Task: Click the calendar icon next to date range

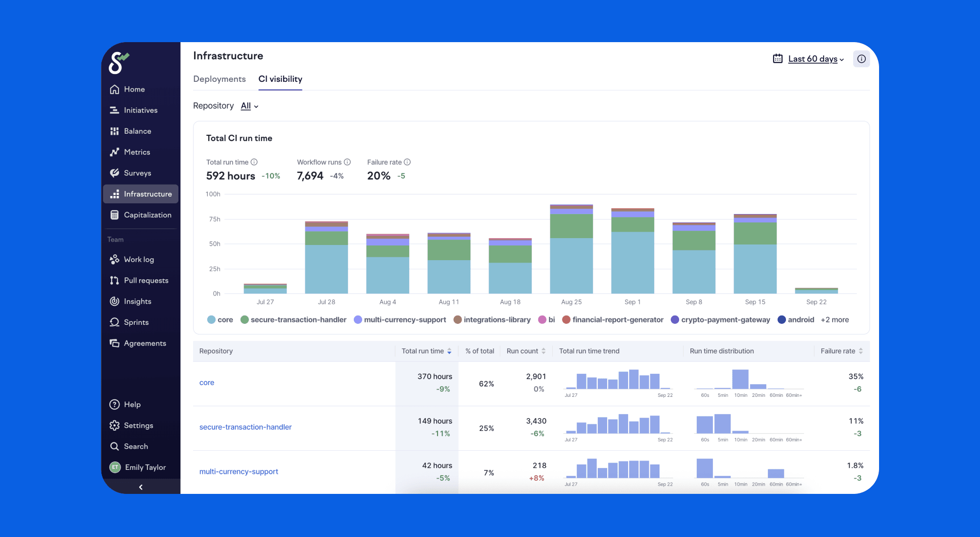Action: point(778,59)
